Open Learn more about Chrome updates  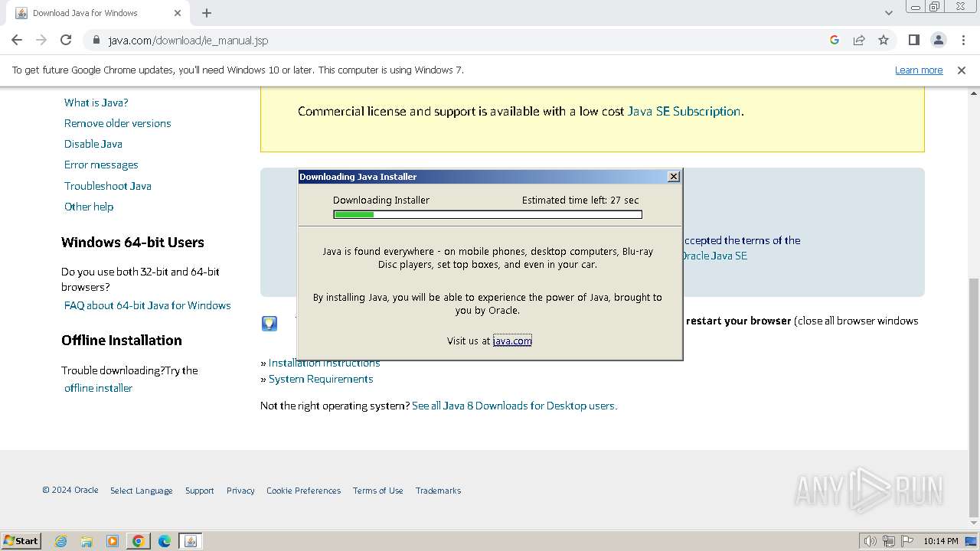tap(919, 70)
